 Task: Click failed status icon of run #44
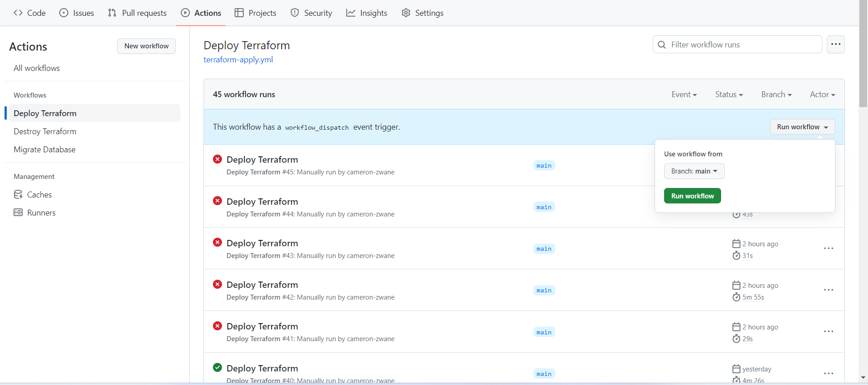pos(217,201)
